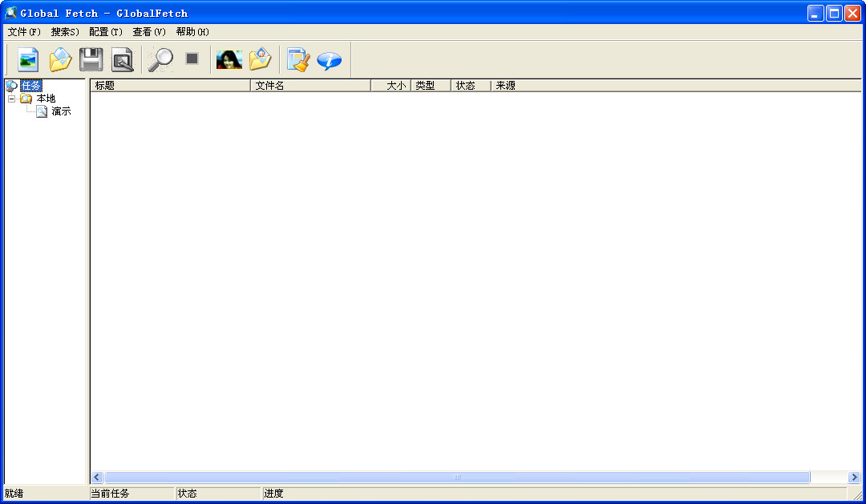Maximize the Global Fetch window
The image size is (866, 504).
tap(834, 14)
